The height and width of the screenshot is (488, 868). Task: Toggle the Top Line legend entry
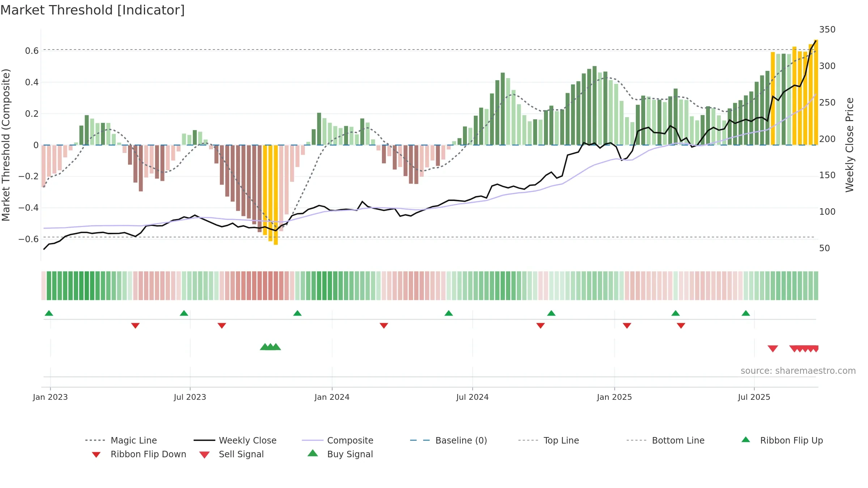548,440
